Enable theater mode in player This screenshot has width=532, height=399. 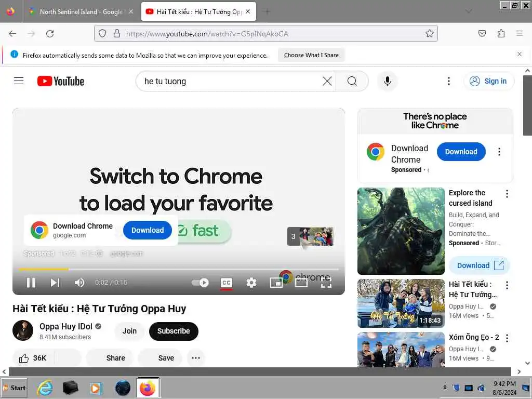click(301, 283)
